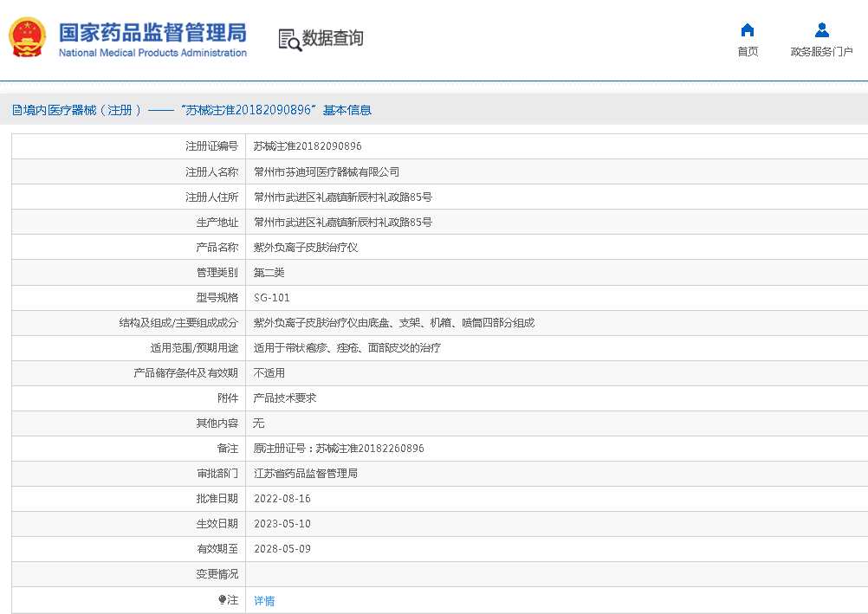The image size is (868, 614).
Task: Click the data query magnifier icon
Action: coord(289,39)
